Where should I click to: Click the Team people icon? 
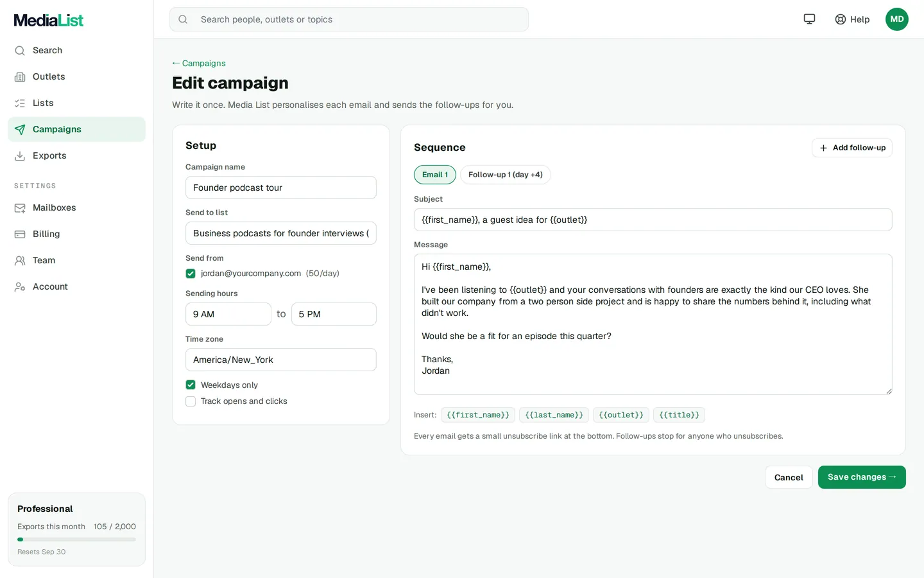pos(20,261)
